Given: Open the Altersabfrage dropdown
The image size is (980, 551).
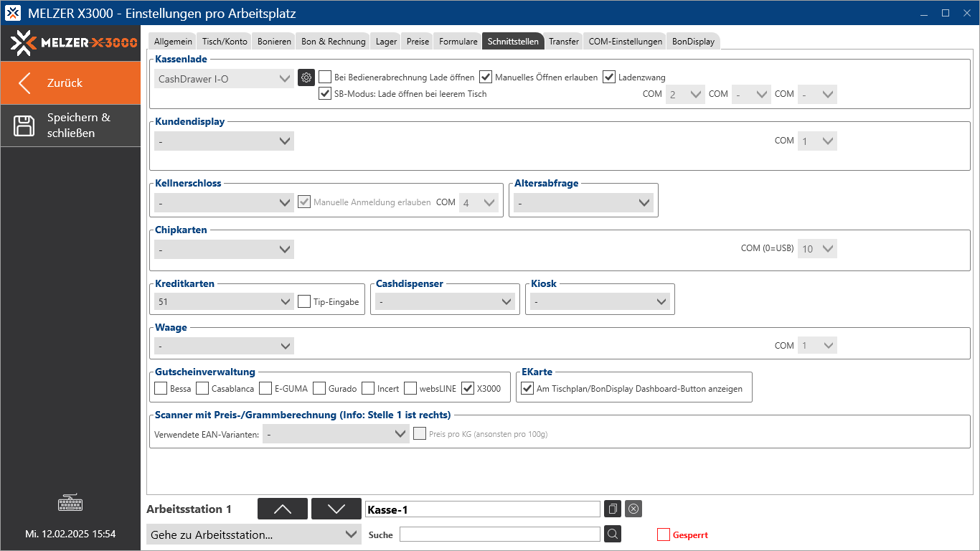Looking at the screenshot, I should click(x=583, y=203).
